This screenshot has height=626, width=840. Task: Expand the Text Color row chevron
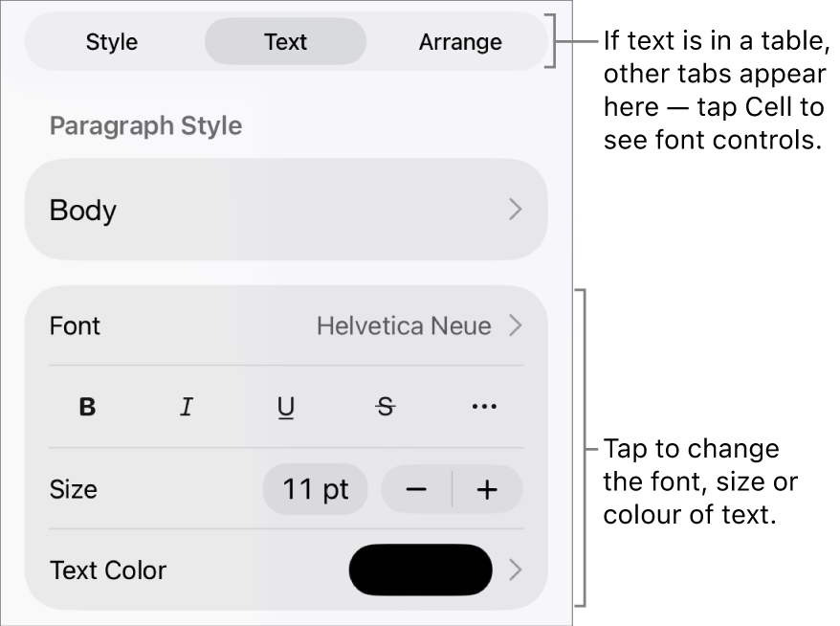click(517, 570)
